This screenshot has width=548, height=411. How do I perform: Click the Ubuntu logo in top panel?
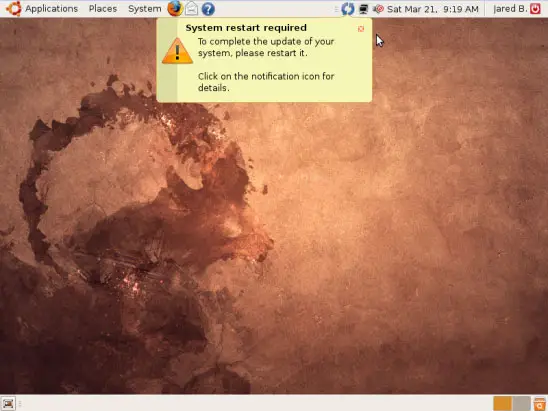click(x=14, y=9)
